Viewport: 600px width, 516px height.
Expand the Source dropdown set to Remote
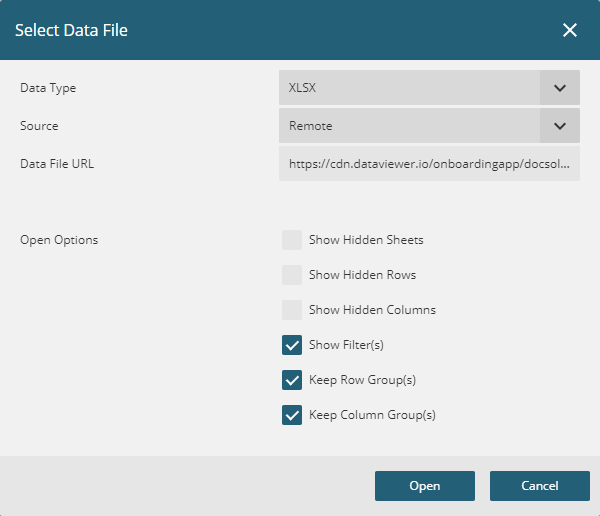429,126
